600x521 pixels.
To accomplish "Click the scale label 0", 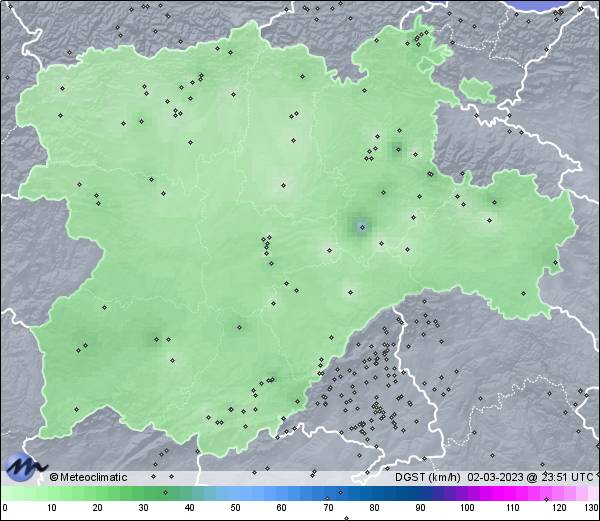I will pyautogui.click(x=5, y=508).
